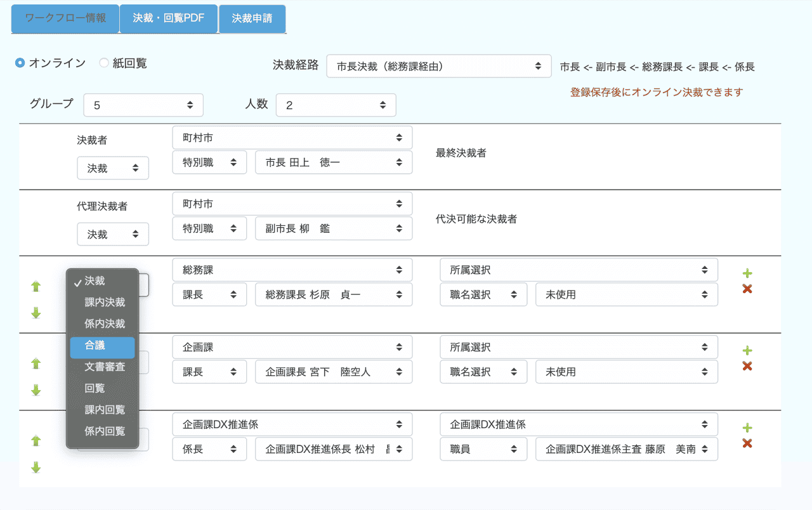Click red delete X in 企画課DX推進係 row
Viewport: 812px width, 510px height.
point(747,443)
